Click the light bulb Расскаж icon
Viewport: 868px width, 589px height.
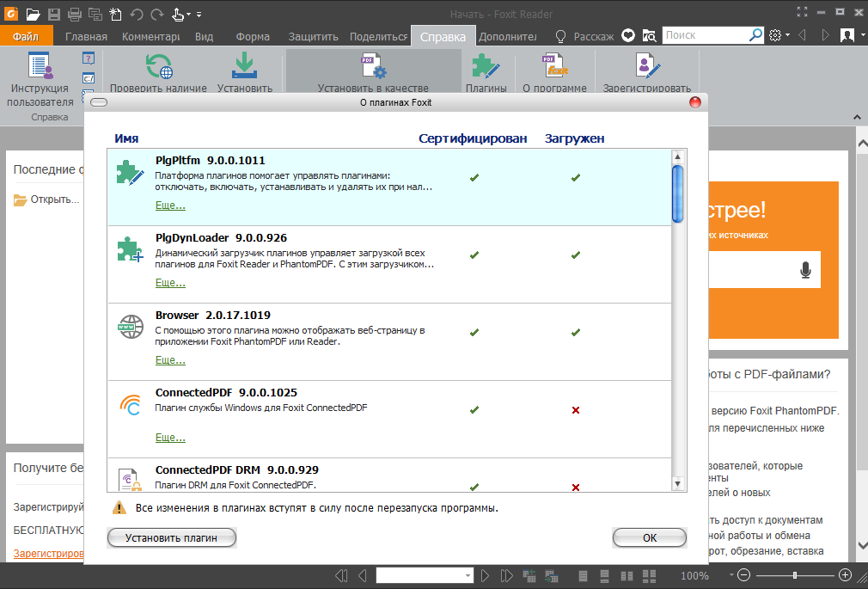tap(561, 37)
